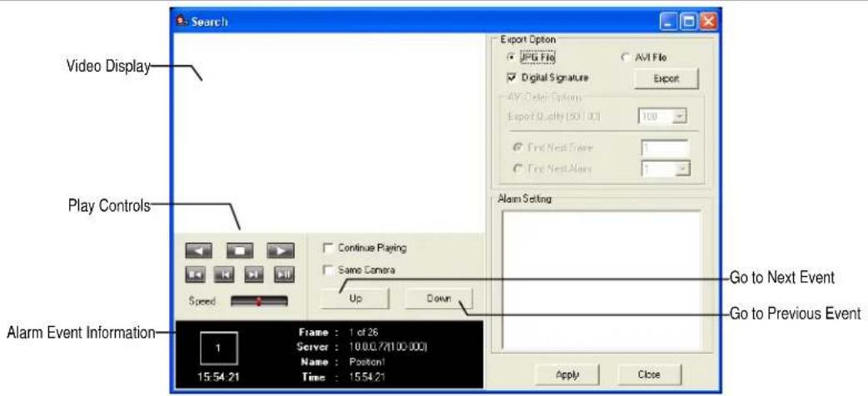
Task: Click the play/pause to end button
Action: [285, 275]
